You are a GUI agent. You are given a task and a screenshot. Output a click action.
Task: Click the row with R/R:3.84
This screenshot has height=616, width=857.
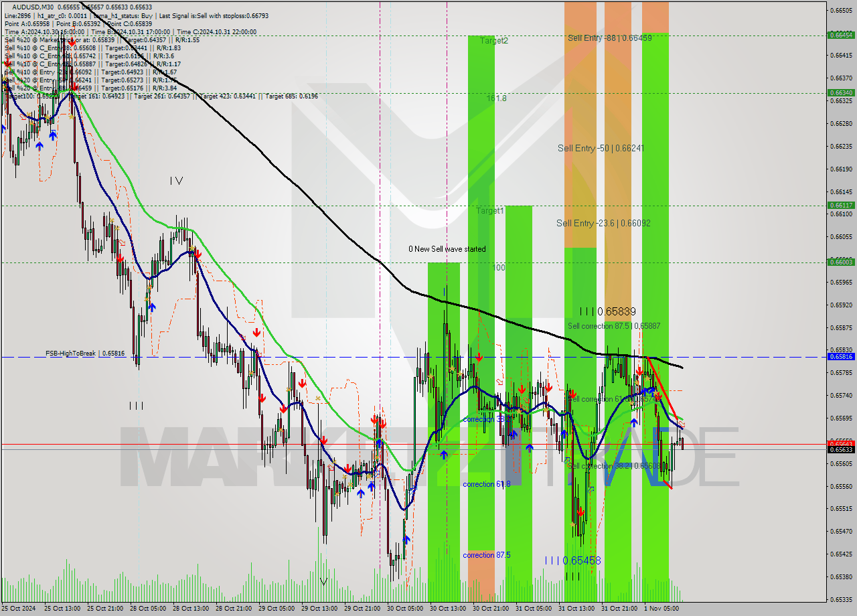[90, 88]
